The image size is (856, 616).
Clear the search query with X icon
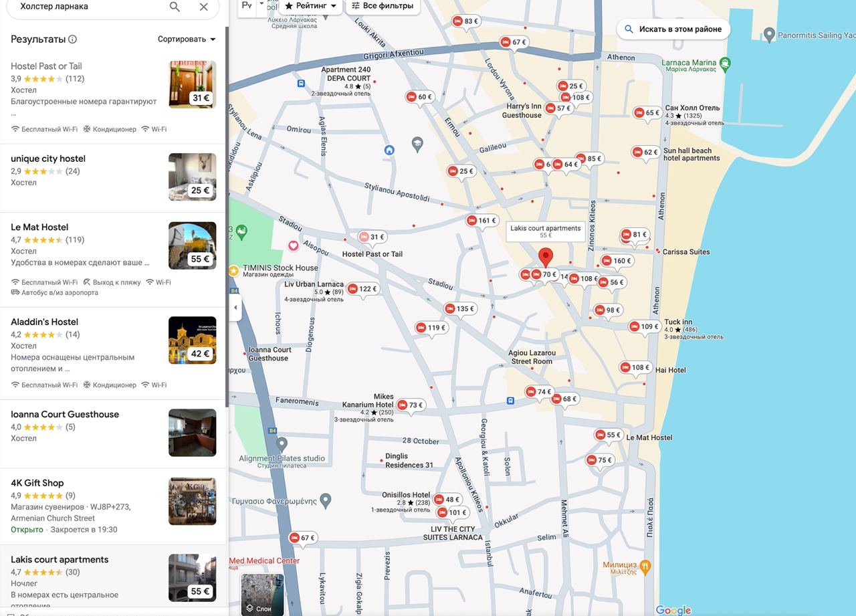pos(204,7)
